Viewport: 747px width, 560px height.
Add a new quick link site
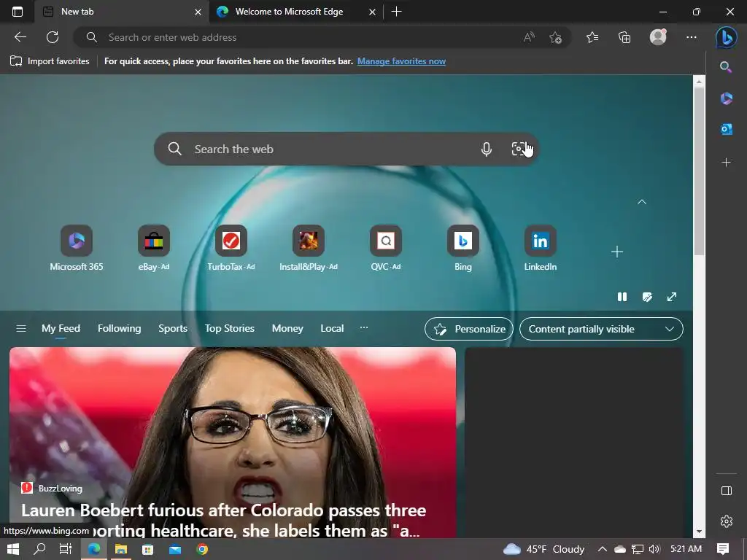(617, 252)
